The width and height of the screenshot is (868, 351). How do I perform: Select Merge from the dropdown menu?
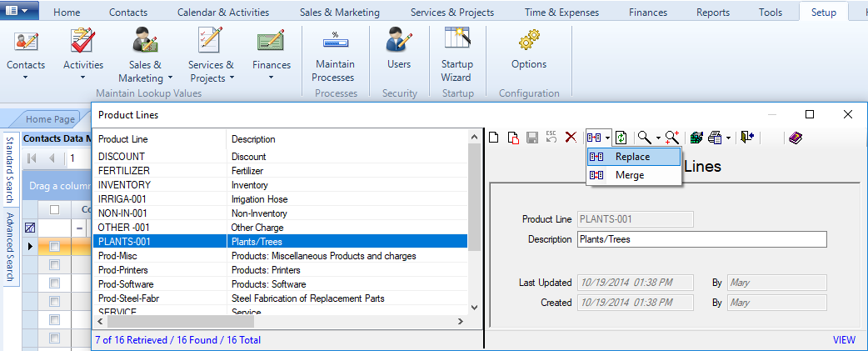tap(629, 175)
